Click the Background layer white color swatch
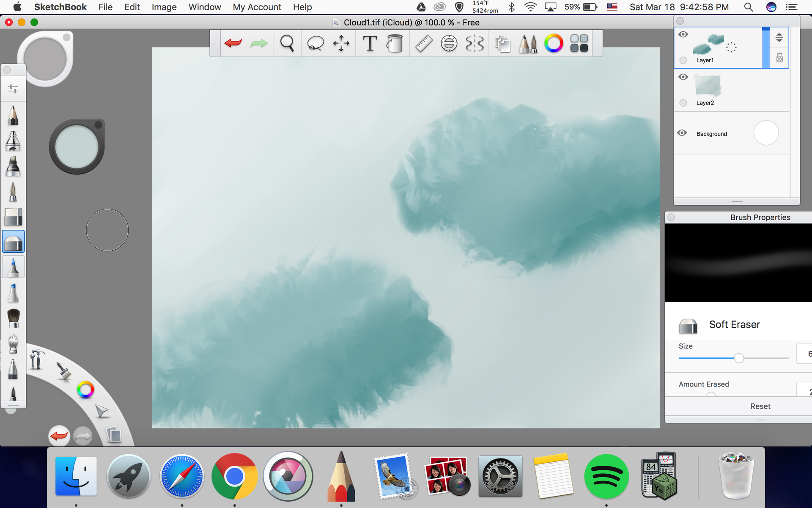This screenshot has height=508, width=812. pos(766,133)
